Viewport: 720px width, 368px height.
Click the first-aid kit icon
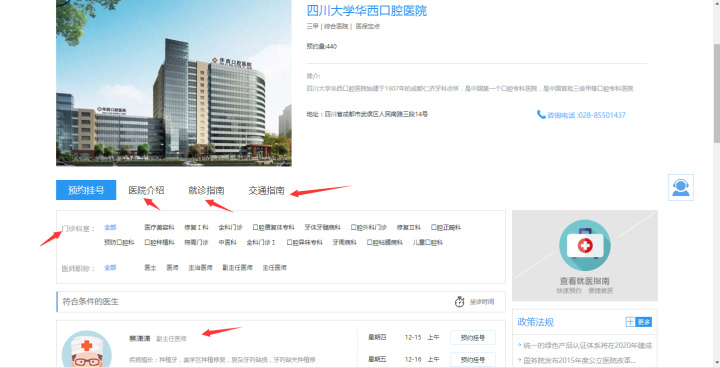pos(585,245)
